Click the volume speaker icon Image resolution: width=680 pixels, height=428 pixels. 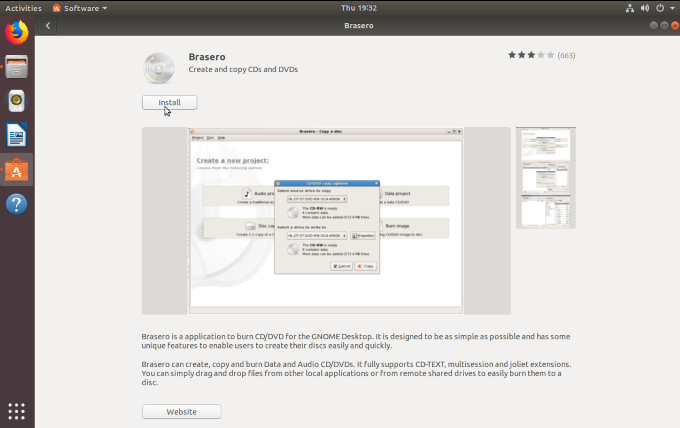click(x=645, y=8)
